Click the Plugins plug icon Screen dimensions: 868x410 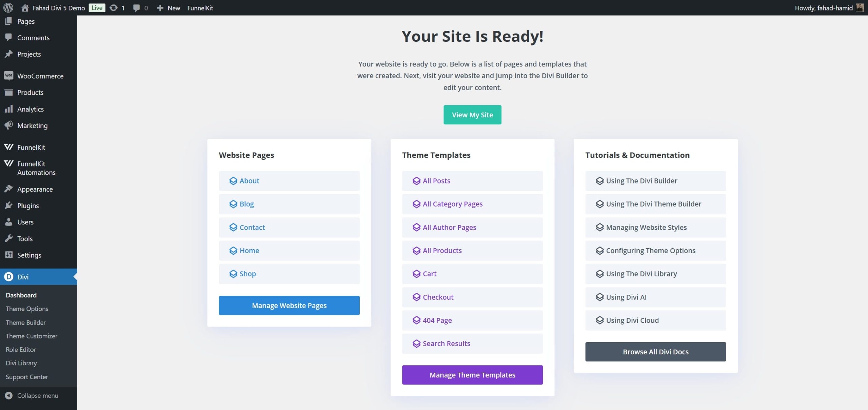coord(8,205)
